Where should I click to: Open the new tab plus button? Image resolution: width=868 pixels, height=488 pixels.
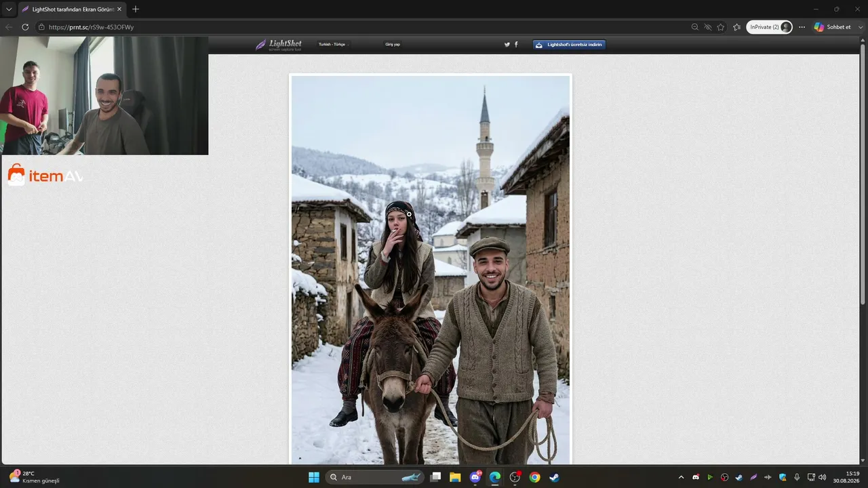click(x=136, y=9)
